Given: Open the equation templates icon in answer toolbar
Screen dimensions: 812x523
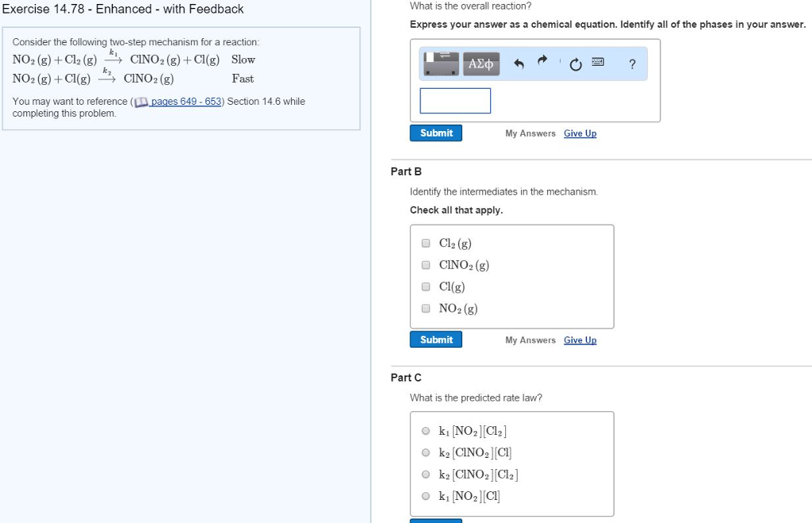Looking at the screenshot, I should click(440, 63).
